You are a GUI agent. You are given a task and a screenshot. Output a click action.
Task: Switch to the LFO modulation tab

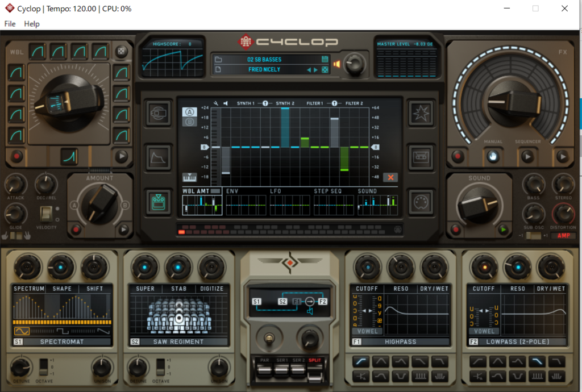pos(289,201)
